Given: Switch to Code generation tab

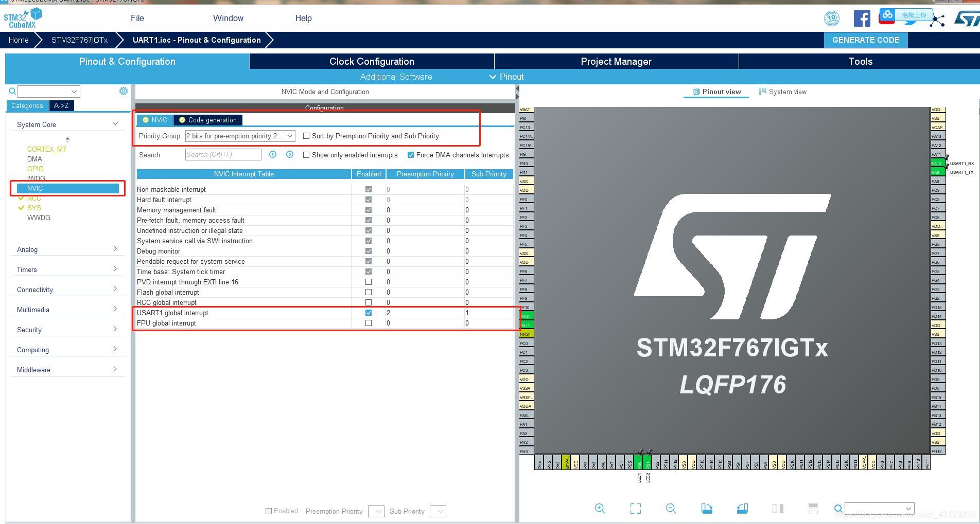Looking at the screenshot, I should [208, 120].
